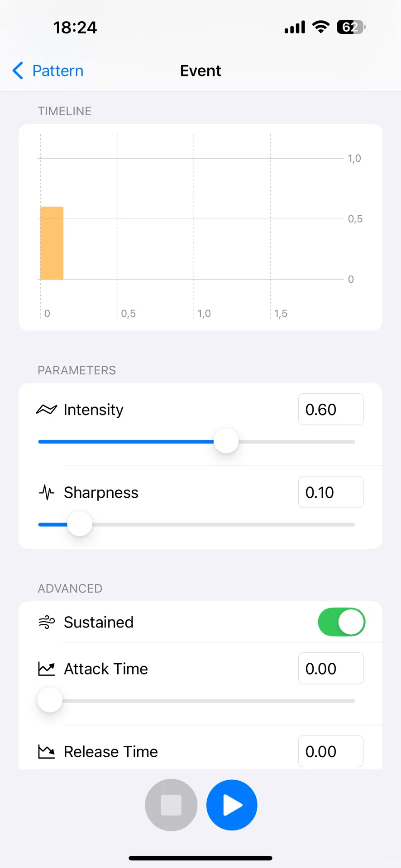This screenshot has width=401, height=868.
Task: Tap the Sharpness pulse icon
Action: (47, 492)
